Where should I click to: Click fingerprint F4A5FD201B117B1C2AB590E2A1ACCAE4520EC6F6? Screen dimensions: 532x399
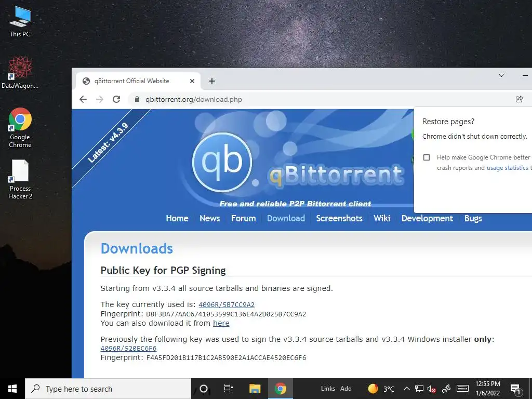226,357
